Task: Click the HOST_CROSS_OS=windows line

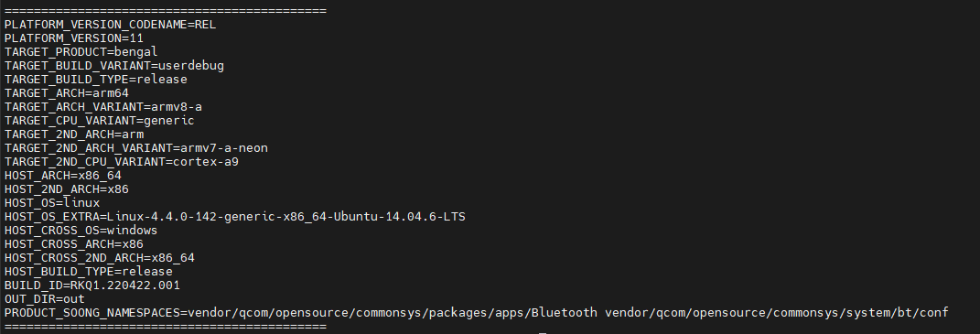Action: pyautogui.click(x=81, y=231)
